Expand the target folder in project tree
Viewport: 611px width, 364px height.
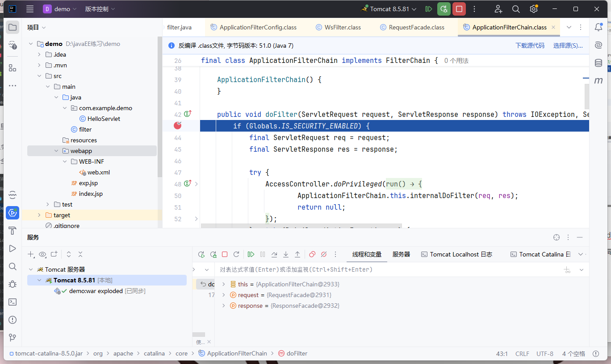click(x=39, y=215)
